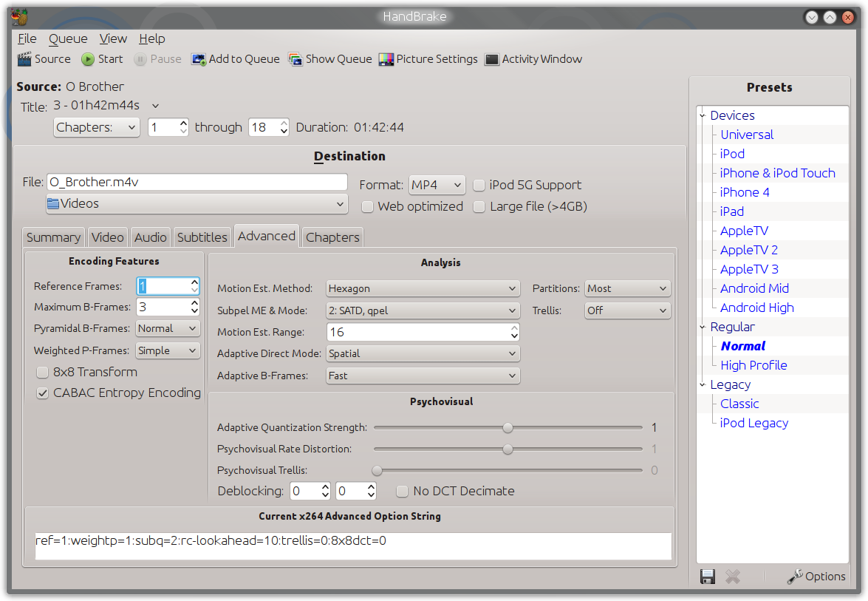Viewport: 868px width, 601px height.
Task: Switch to the Subtitles tab
Action: tap(202, 237)
